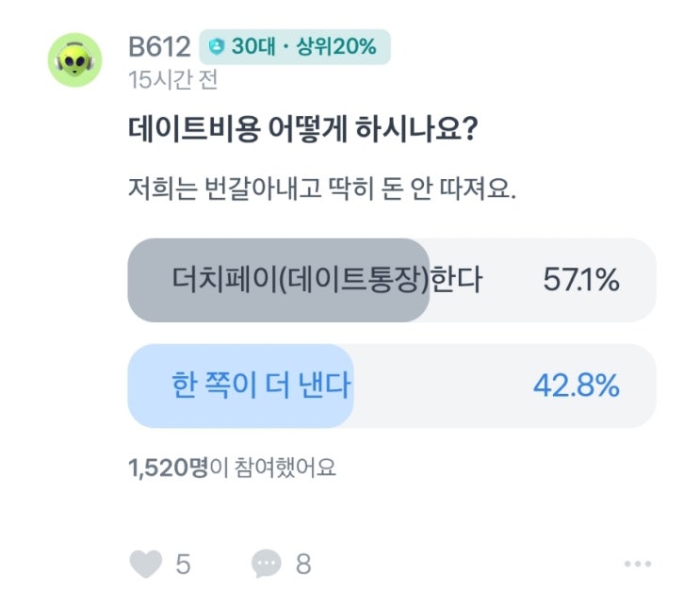Click the shield icon in the user badge
The image size is (700, 591).
click(x=219, y=45)
